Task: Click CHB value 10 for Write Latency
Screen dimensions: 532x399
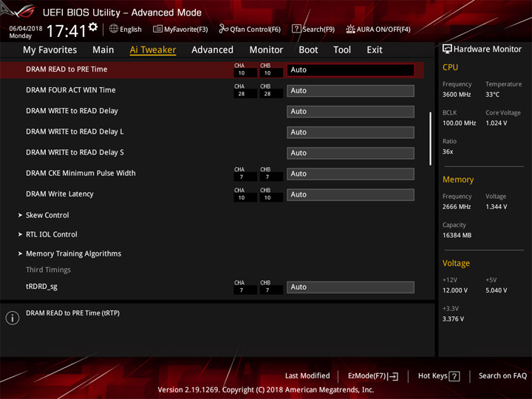Action: pos(271,197)
